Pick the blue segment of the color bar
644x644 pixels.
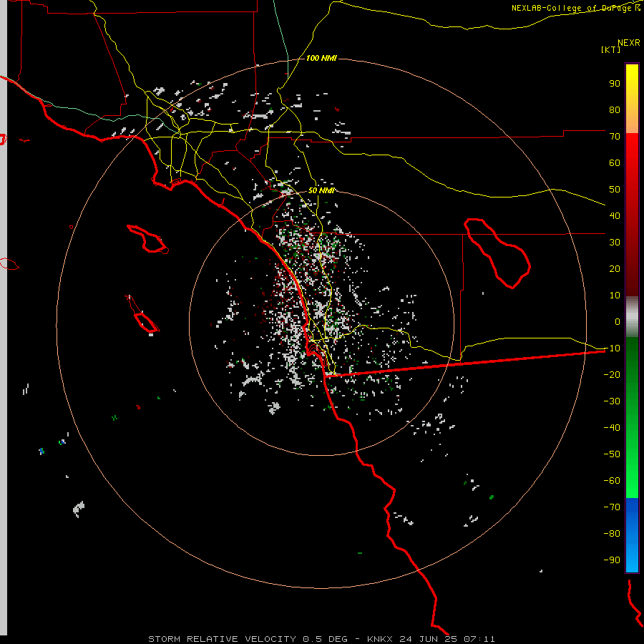[632, 535]
